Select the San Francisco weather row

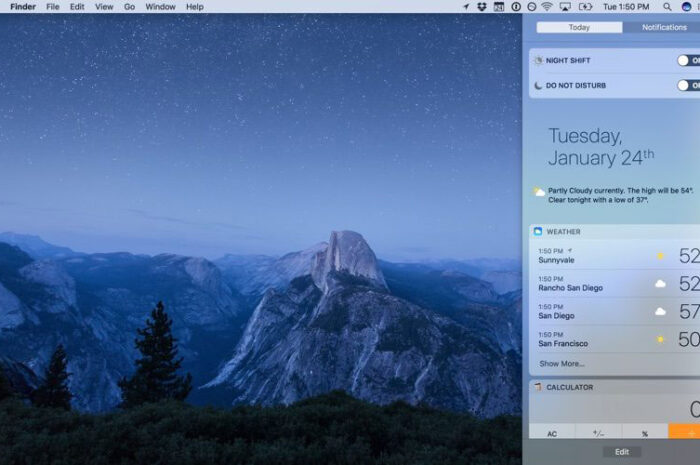[615, 339]
